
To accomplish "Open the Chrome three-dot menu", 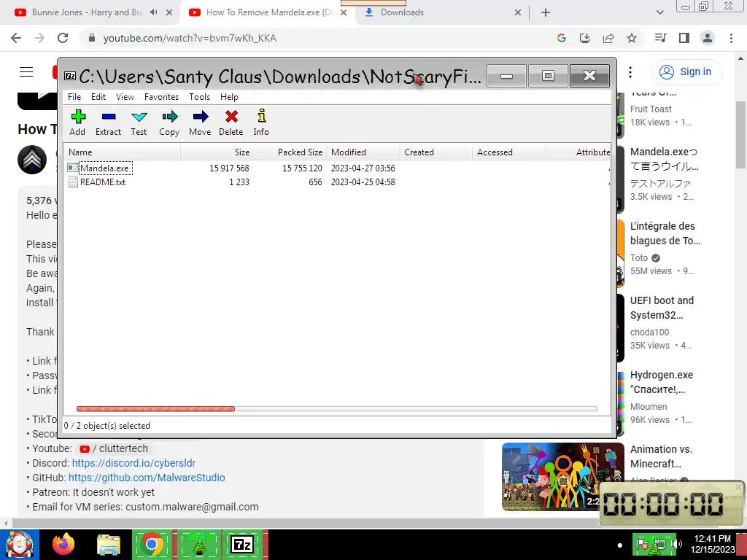I will point(731,38).
